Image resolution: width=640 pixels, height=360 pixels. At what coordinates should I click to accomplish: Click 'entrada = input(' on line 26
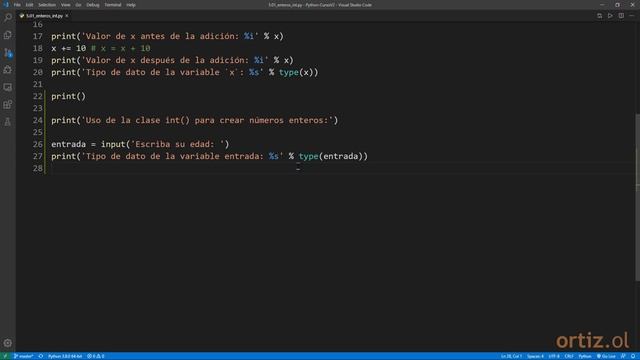[x=91, y=144]
